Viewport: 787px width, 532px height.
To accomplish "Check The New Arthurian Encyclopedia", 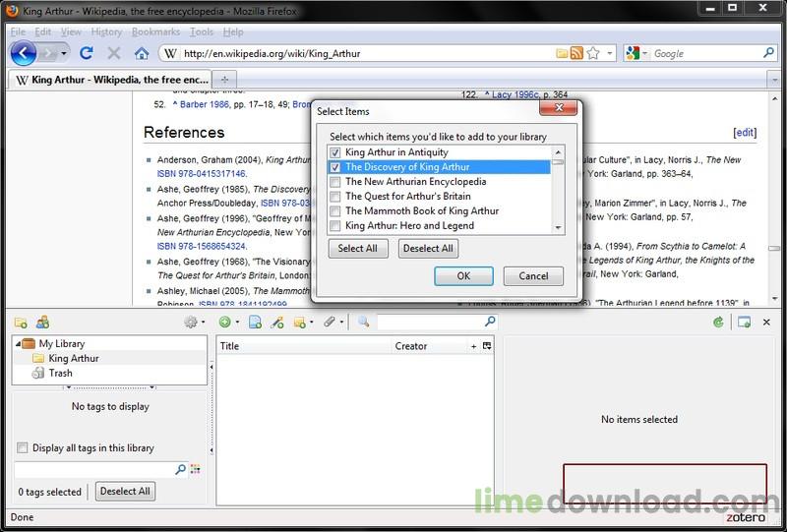I will [335, 182].
